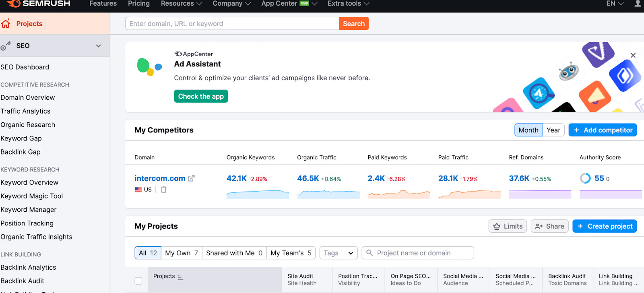Open the Tags filter dropdown
The width and height of the screenshot is (644, 293).
tap(339, 253)
